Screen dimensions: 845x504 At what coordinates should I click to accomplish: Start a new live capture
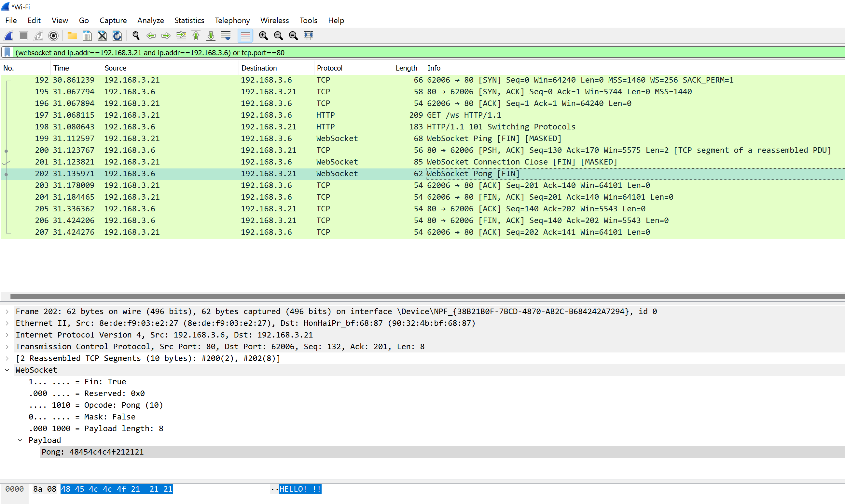(x=8, y=36)
